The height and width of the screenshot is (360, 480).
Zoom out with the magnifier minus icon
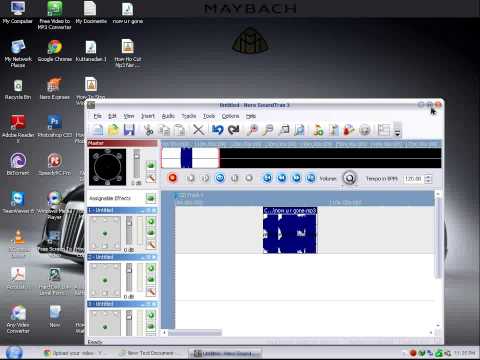268,130
